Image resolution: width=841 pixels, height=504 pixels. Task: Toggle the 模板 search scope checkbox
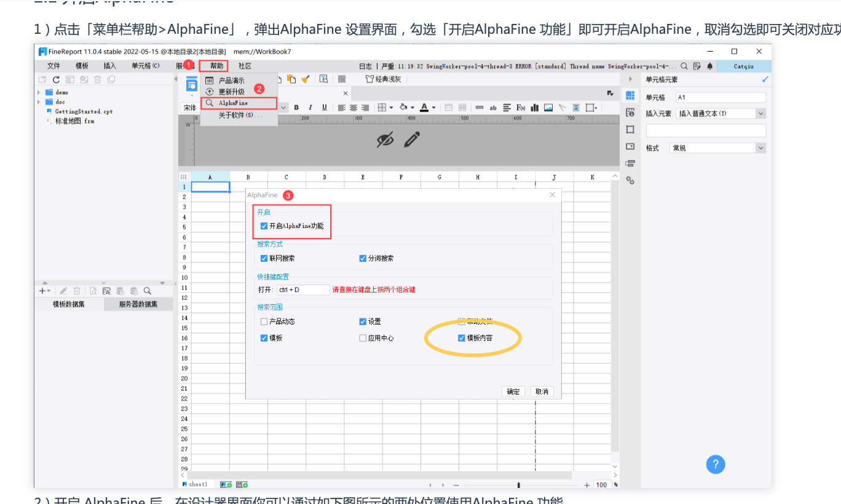pyautogui.click(x=264, y=338)
